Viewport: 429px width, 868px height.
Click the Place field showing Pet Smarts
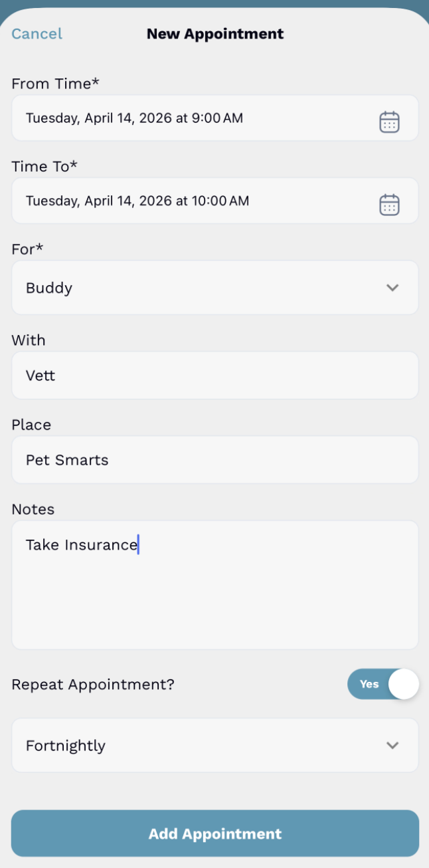(214, 460)
